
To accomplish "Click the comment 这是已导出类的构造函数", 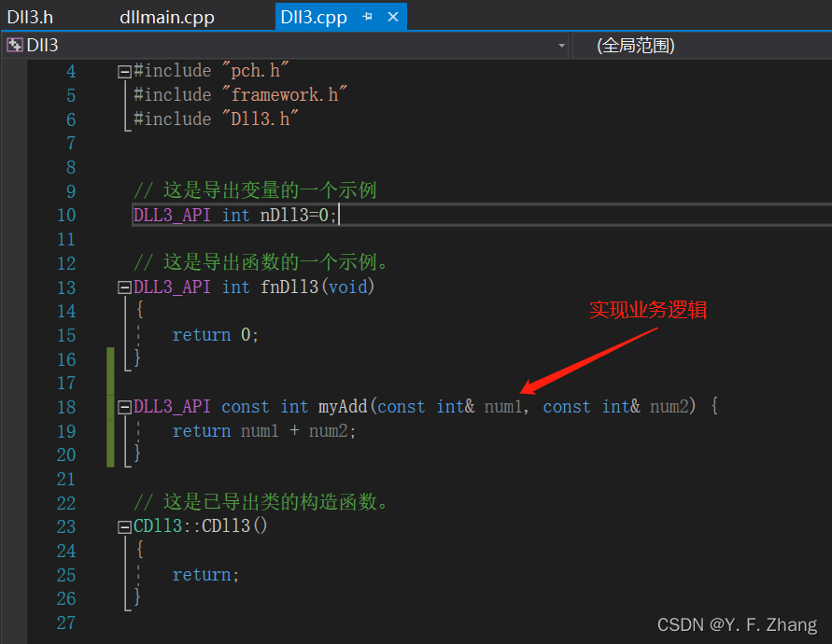I will 261,501.
